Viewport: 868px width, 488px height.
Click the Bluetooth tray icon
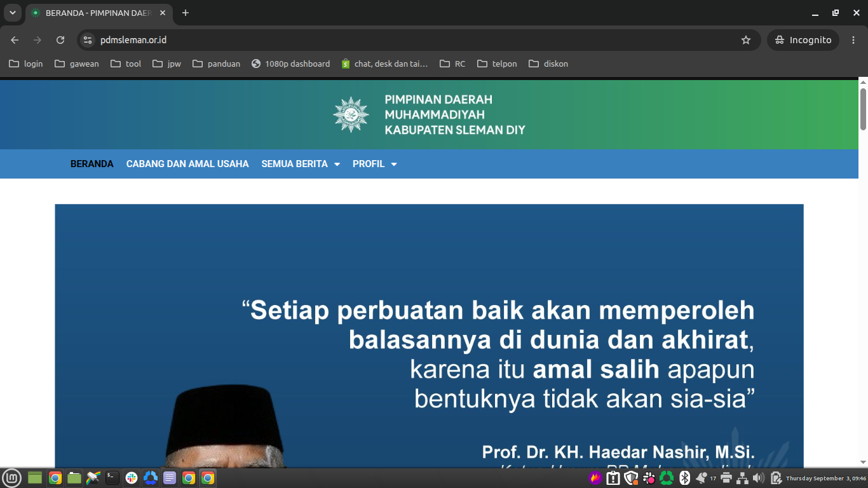click(684, 478)
